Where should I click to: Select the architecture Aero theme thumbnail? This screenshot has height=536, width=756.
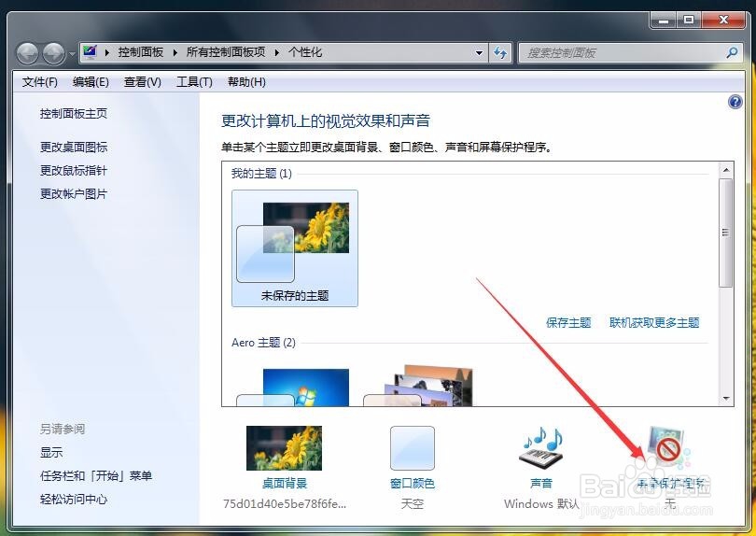[418, 386]
